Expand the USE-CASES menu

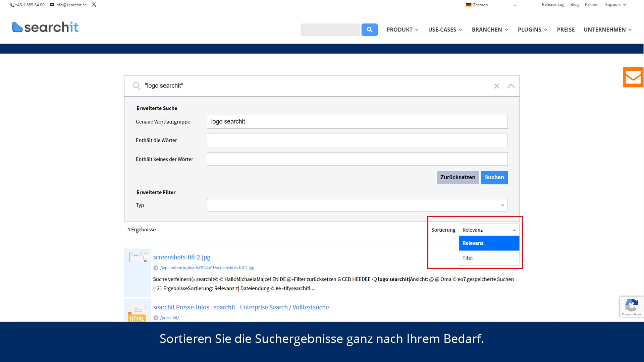(445, 30)
